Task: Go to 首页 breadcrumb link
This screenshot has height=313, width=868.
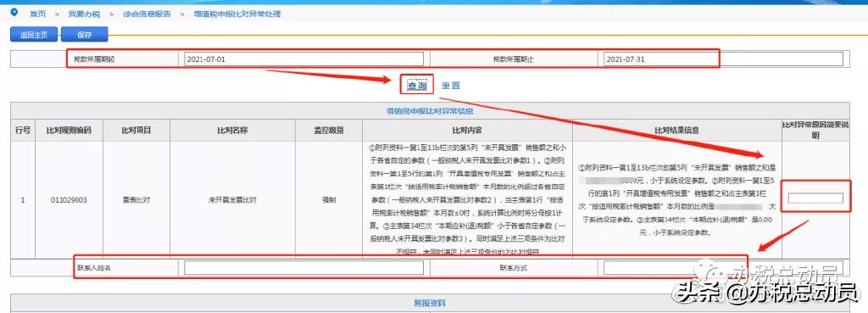Action: point(38,14)
